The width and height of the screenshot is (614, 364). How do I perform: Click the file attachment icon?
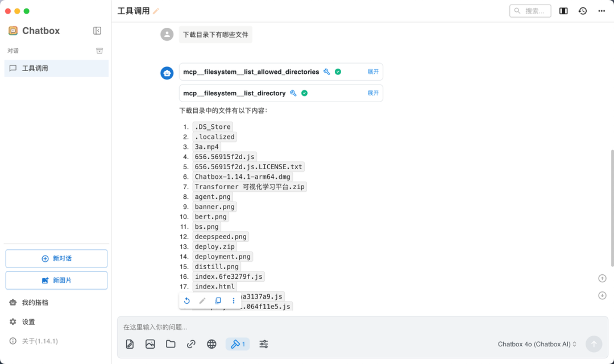tap(171, 344)
